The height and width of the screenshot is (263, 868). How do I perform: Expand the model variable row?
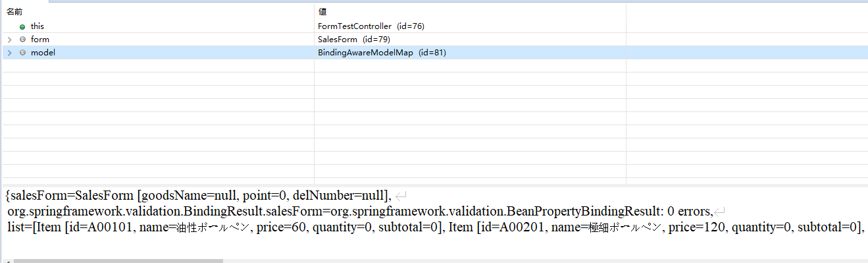[x=10, y=53]
